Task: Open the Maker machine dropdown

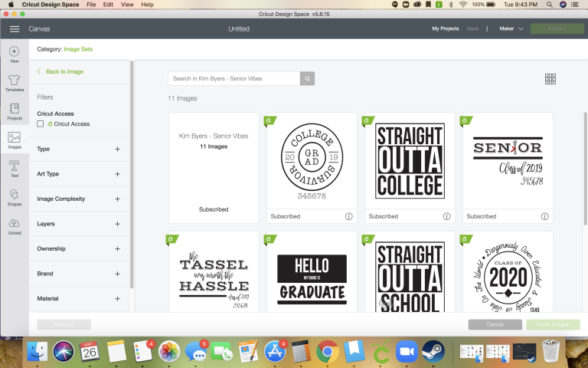Action: [x=511, y=28]
